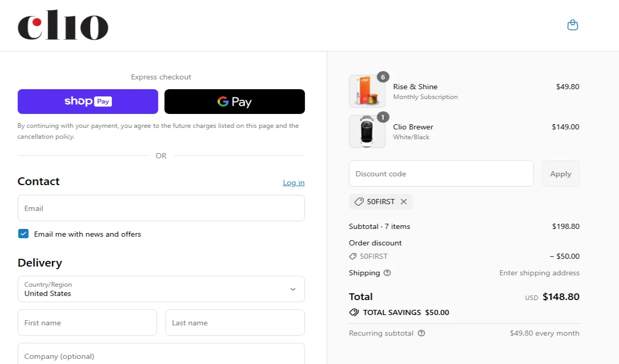Focus the Email input field
This screenshot has width=619, height=364.
point(161,208)
